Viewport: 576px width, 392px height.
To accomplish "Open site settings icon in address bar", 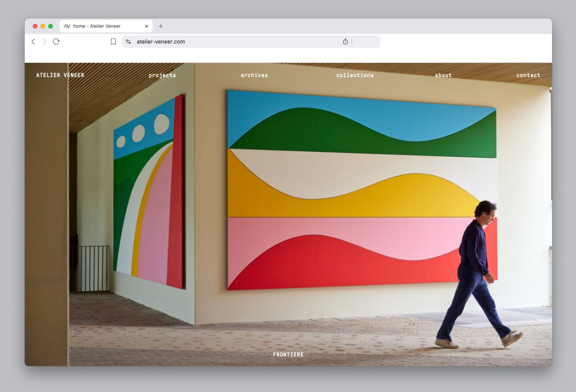I will click(x=128, y=42).
